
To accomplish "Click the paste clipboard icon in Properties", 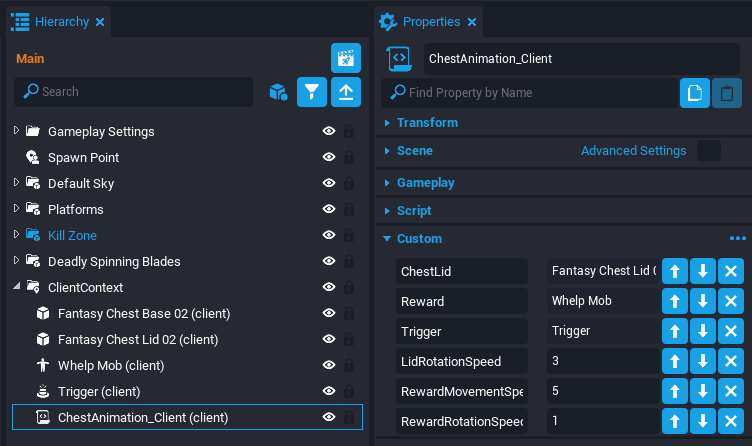I will coord(727,93).
